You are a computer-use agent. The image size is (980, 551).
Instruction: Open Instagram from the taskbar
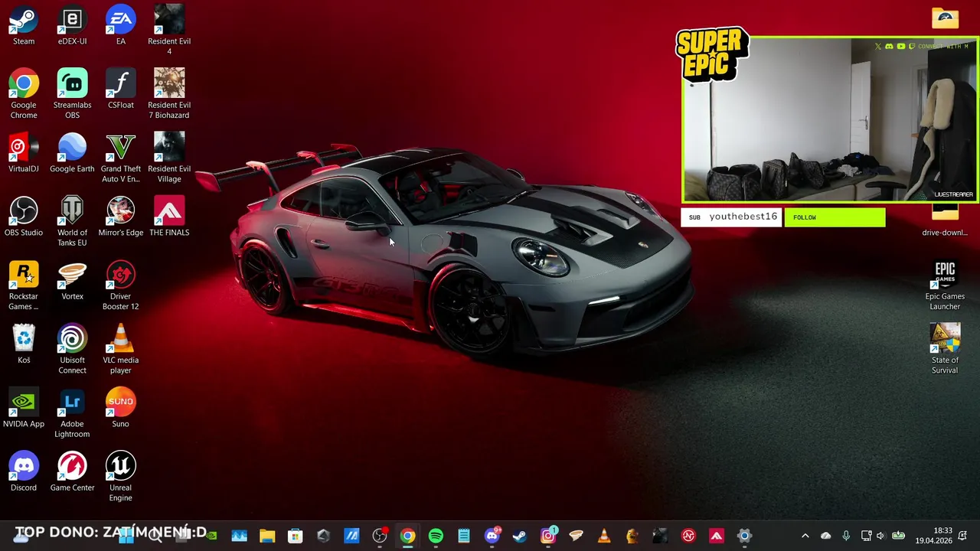click(x=547, y=536)
